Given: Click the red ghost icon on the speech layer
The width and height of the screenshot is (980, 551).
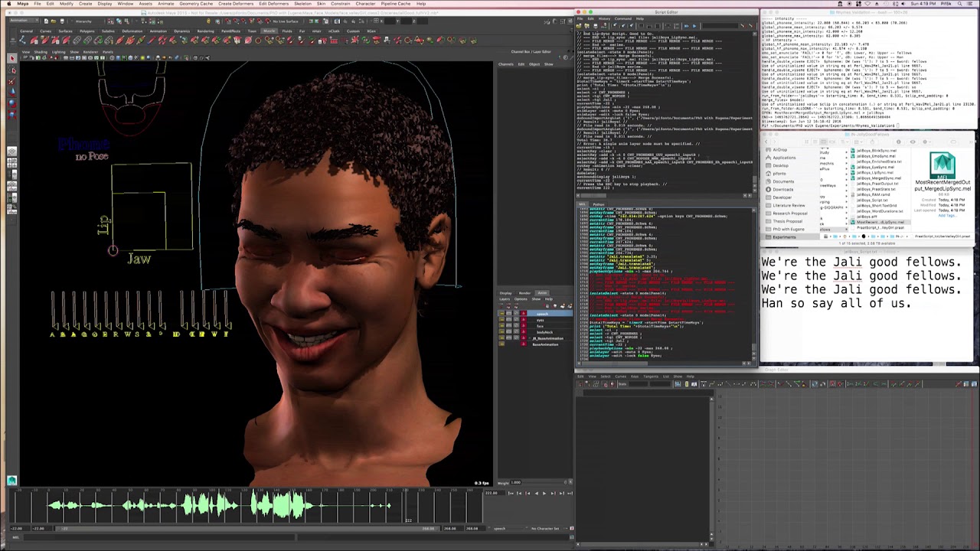Looking at the screenshot, I should [524, 315].
